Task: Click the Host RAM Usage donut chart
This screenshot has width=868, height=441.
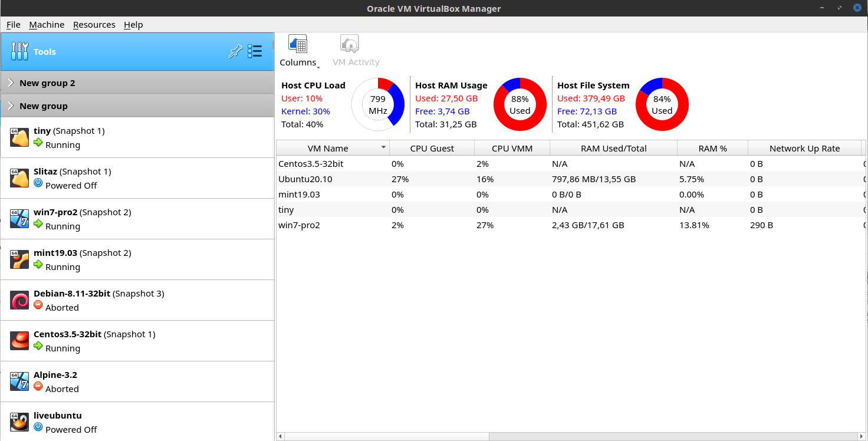Action: [520, 104]
